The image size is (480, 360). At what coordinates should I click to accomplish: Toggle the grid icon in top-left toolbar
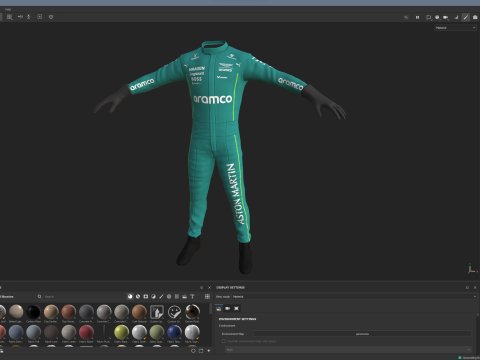pyautogui.click(x=10, y=17)
